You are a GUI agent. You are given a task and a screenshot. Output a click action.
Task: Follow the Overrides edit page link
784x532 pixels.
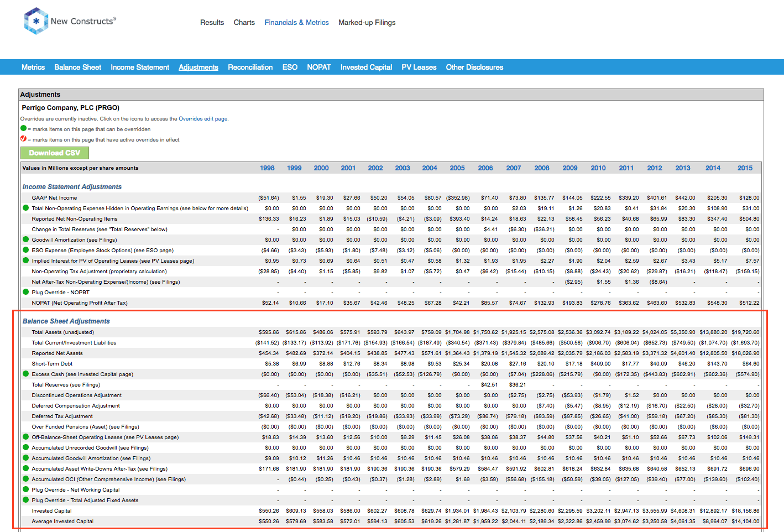click(x=203, y=119)
